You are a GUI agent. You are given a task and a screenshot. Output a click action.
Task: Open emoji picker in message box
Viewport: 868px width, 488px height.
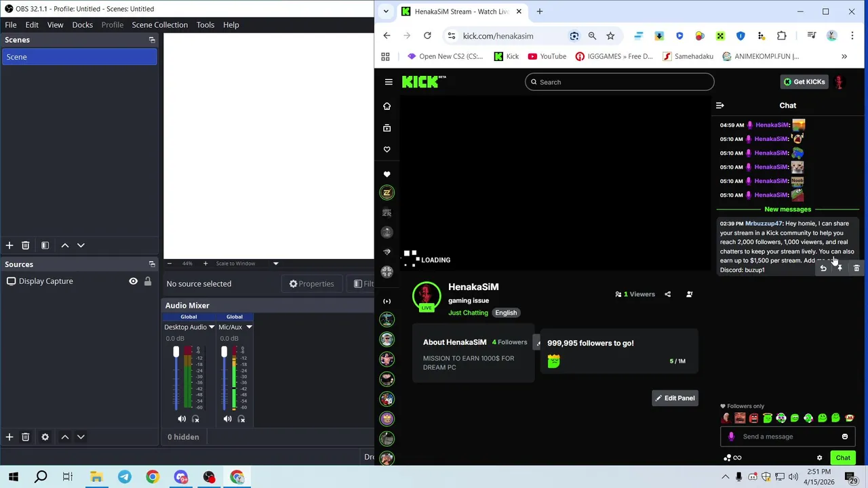coord(845,437)
